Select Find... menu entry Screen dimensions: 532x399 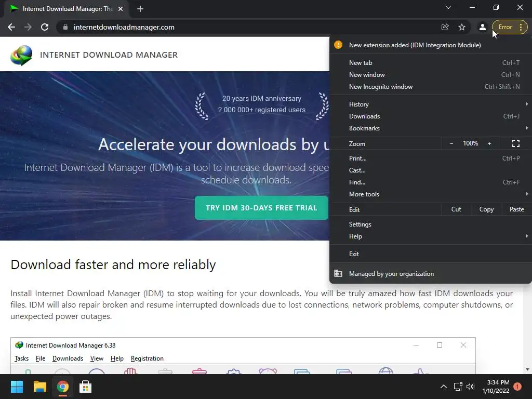click(x=431, y=182)
